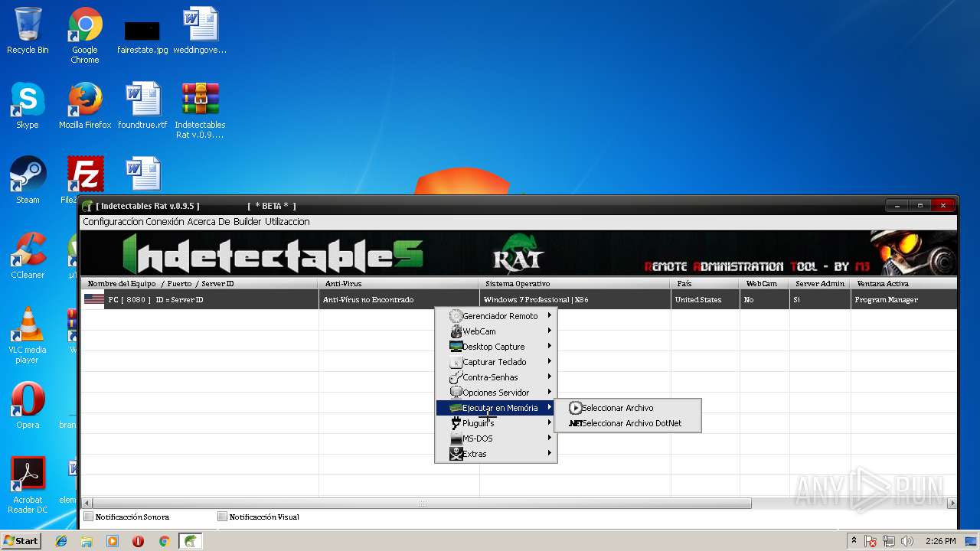Click the volume speaker tray icon
Viewport: 980px width, 551px height.
pos(907,542)
